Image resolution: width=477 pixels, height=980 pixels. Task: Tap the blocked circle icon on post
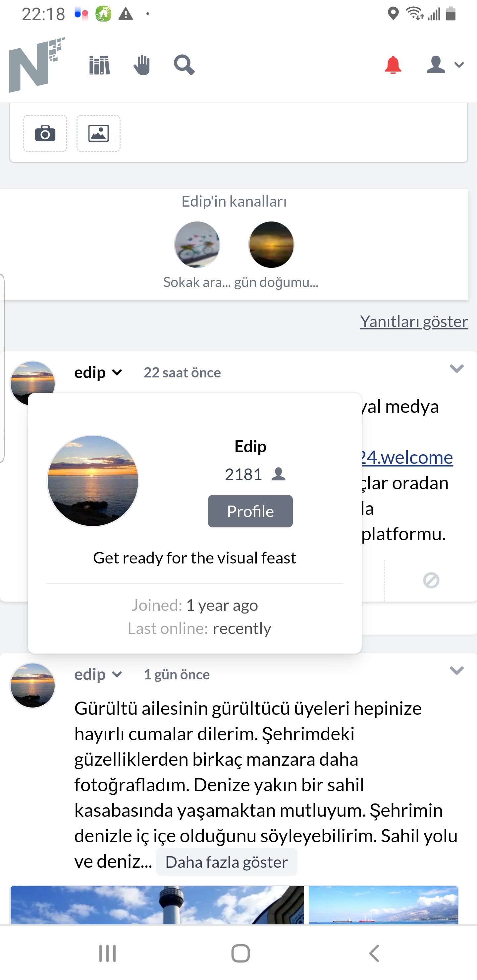point(431,580)
